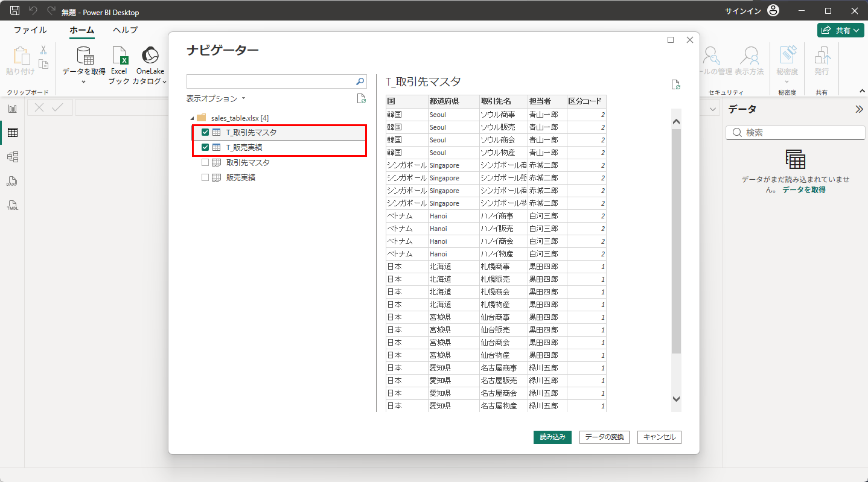Switch to Table view sidebar icon

coord(12,133)
